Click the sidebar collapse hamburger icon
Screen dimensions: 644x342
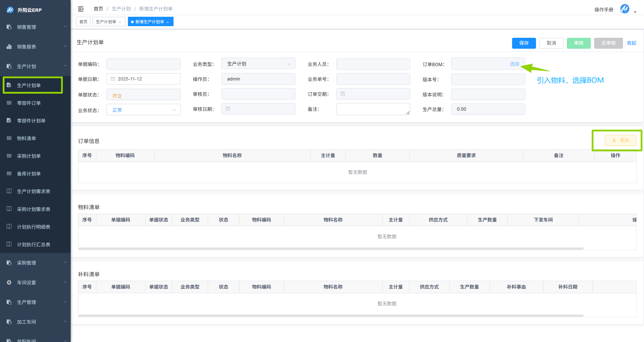pos(80,9)
